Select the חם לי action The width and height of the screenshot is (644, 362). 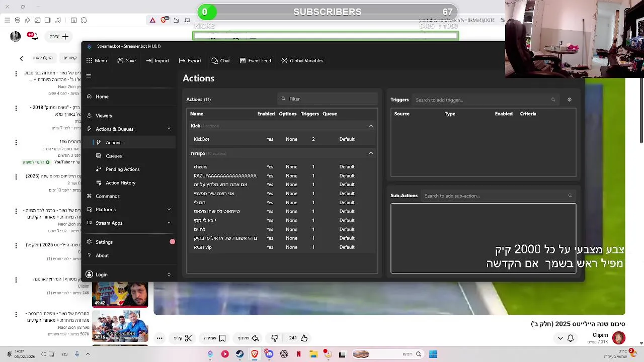pos(282,203)
